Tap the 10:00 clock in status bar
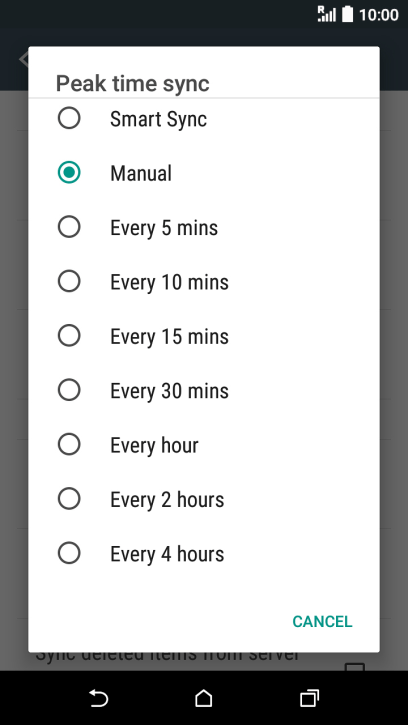408x725 pixels. tap(378, 15)
